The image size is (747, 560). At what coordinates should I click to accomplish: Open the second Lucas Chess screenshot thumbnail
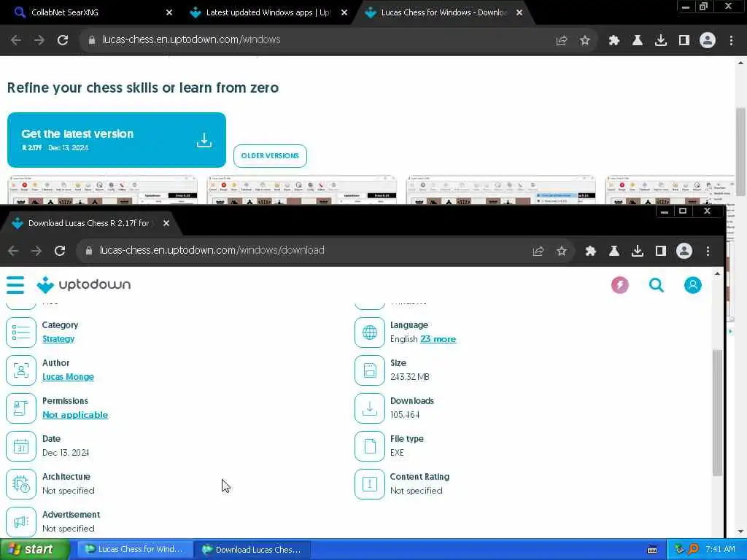pos(302,190)
